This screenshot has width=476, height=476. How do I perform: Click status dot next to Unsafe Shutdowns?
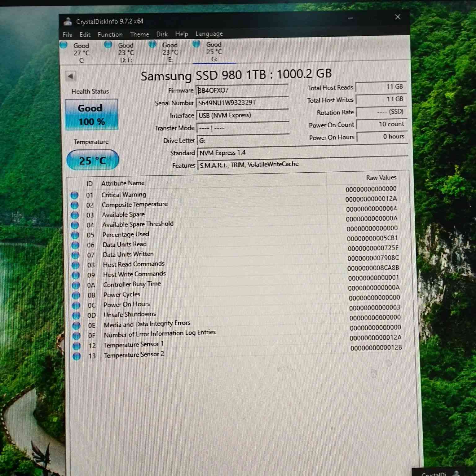click(x=76, y=315)
